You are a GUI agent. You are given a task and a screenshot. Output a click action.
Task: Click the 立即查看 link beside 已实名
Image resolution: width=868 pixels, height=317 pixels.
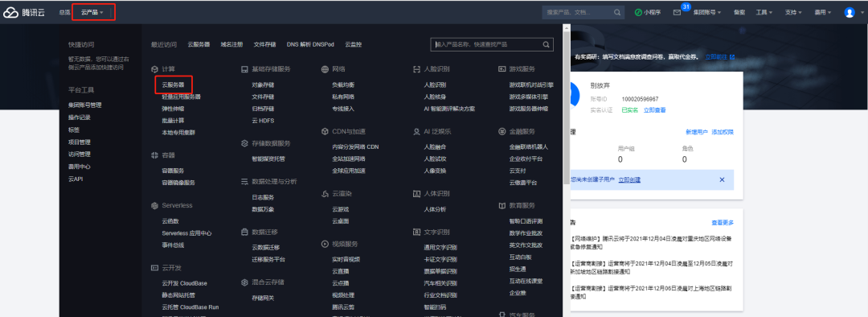coord(654,110)
